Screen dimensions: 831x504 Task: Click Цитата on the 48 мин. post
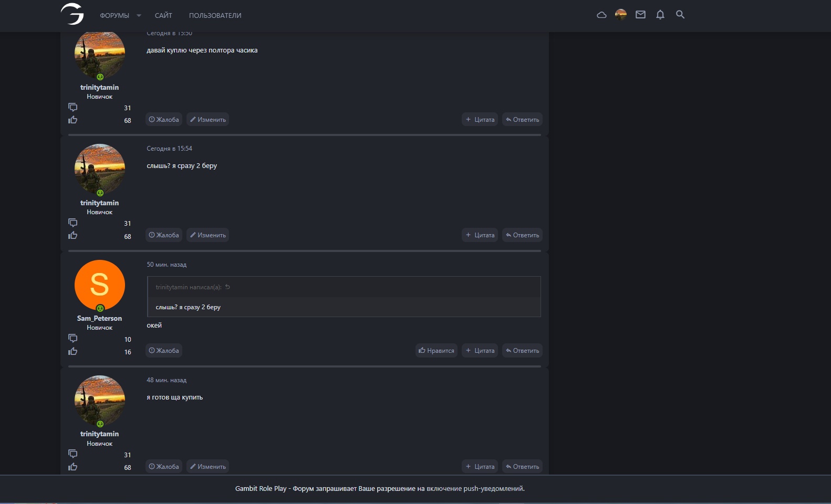pyautogui.click(x=480, y=467)
